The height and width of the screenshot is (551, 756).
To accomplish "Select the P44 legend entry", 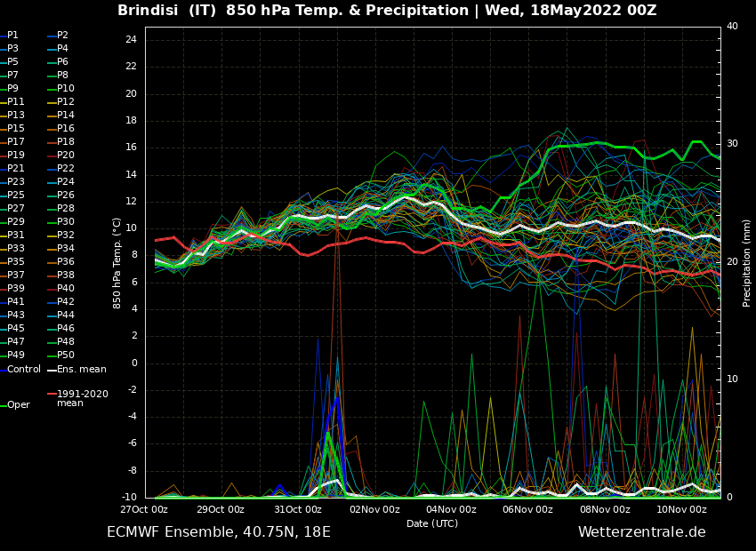I will 66,315.
